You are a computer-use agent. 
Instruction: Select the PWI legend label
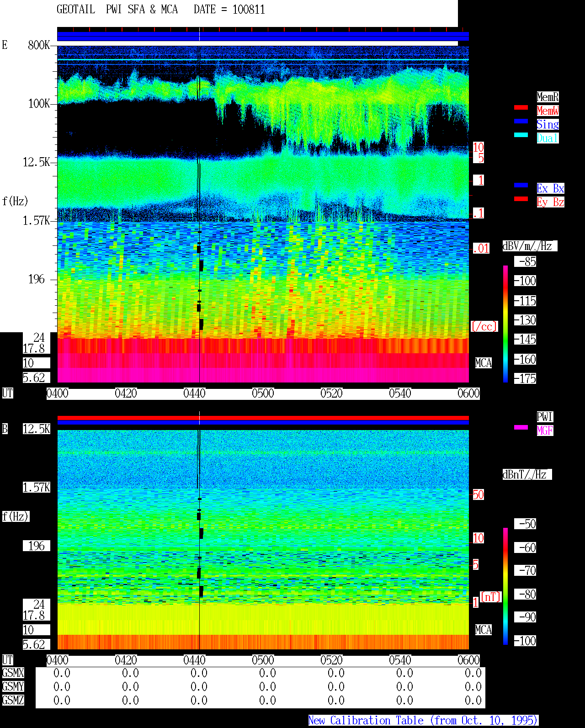[x=545, y=417]
